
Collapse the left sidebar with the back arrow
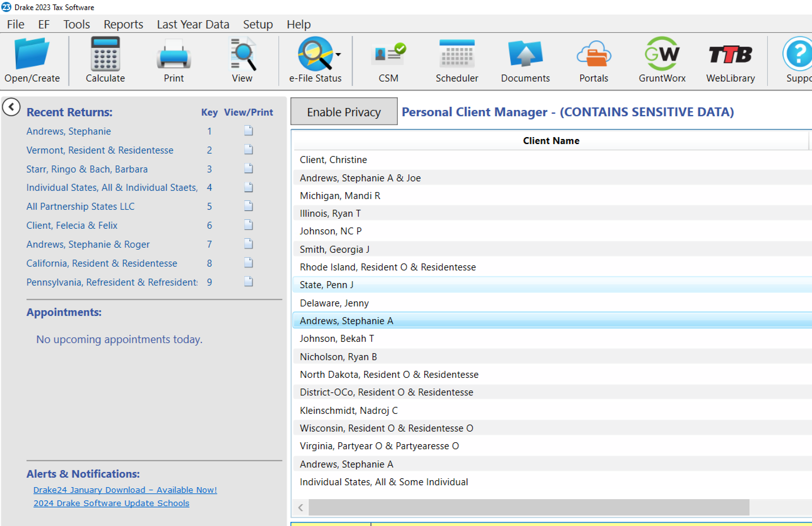(11, 107)
